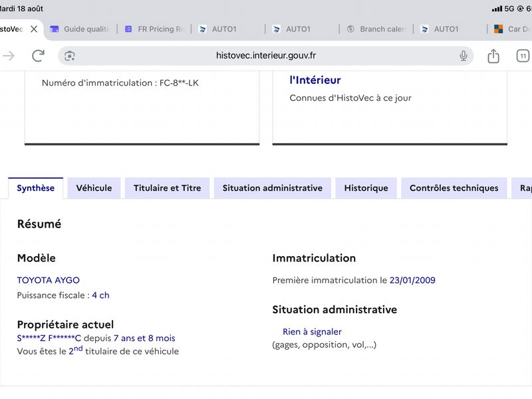
Task: Click the histovec.interieur.gouv.fr address field
Action: click(x=265, y=56)
